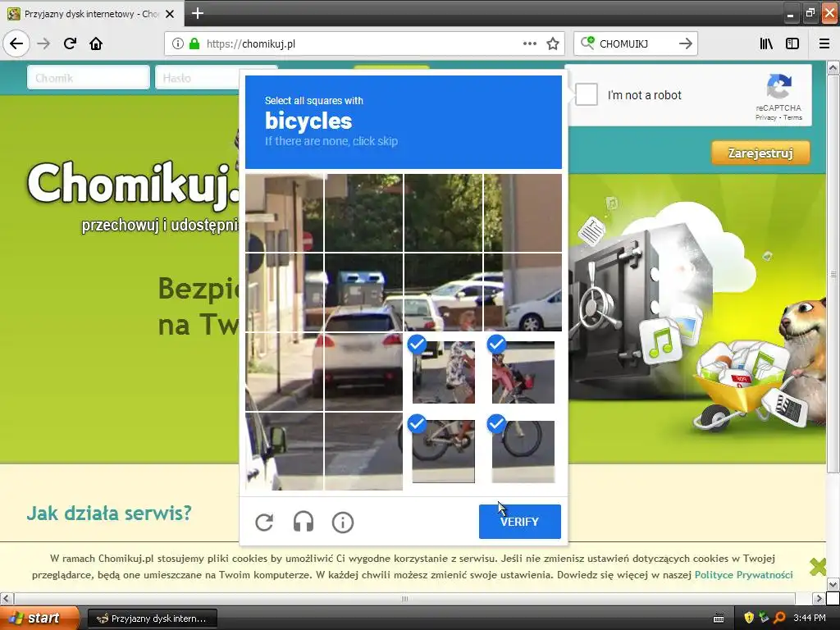Select the Przyjazny dysk internetowy tab
Screen dimensions: 840x630
pyautogui.click(x=91, y=14)
